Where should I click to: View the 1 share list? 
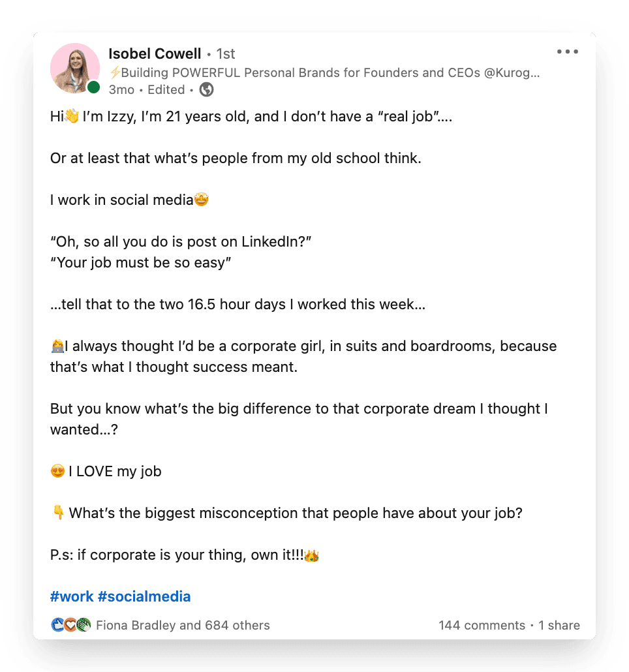point(559,625)
